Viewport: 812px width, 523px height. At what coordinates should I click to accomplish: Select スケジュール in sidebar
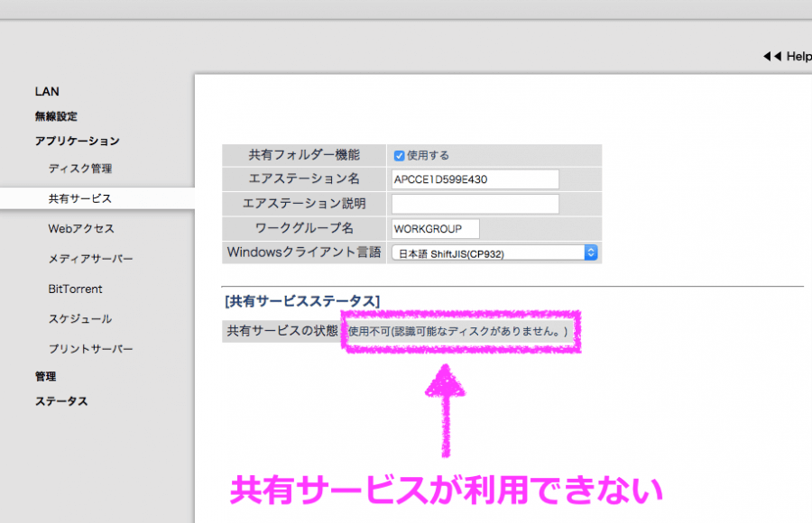pyautogui.click(x=80, y=319)
